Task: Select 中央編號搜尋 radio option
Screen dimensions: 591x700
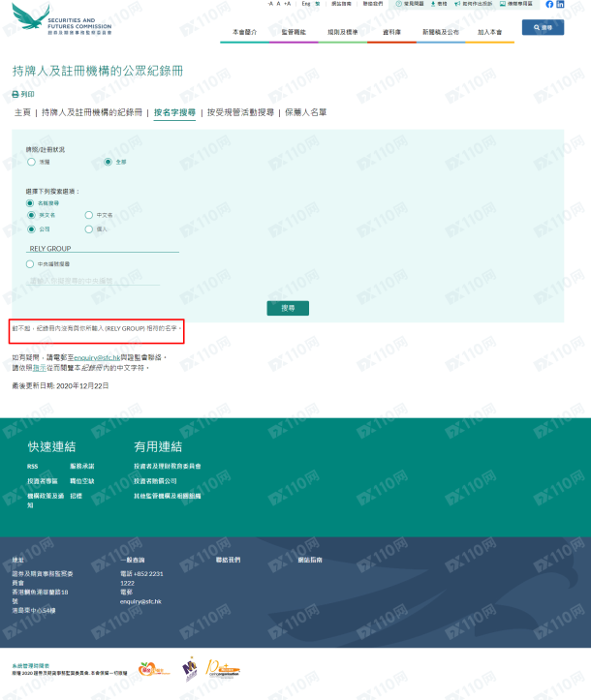Action: [30, 264]
